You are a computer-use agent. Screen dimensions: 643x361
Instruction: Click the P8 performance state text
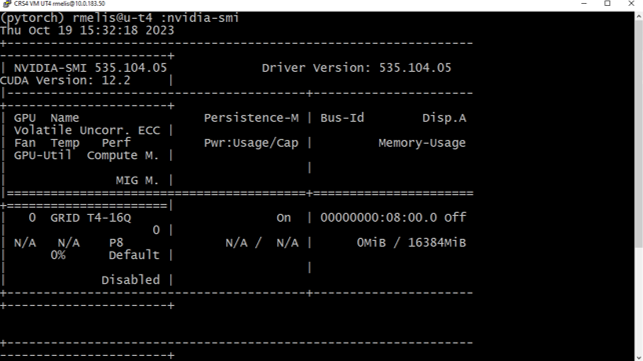tap(116, 243)
